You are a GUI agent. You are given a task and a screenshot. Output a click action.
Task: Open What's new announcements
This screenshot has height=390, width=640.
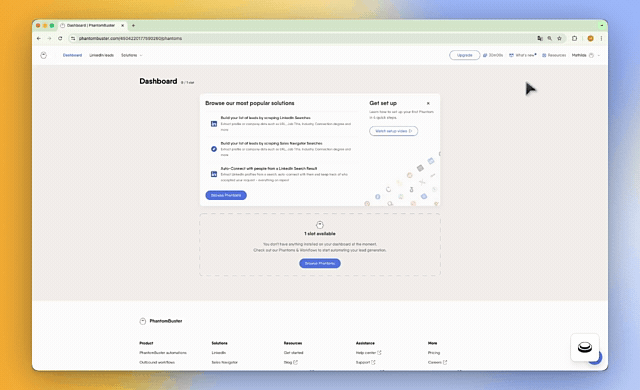click(x=522, y=55)
